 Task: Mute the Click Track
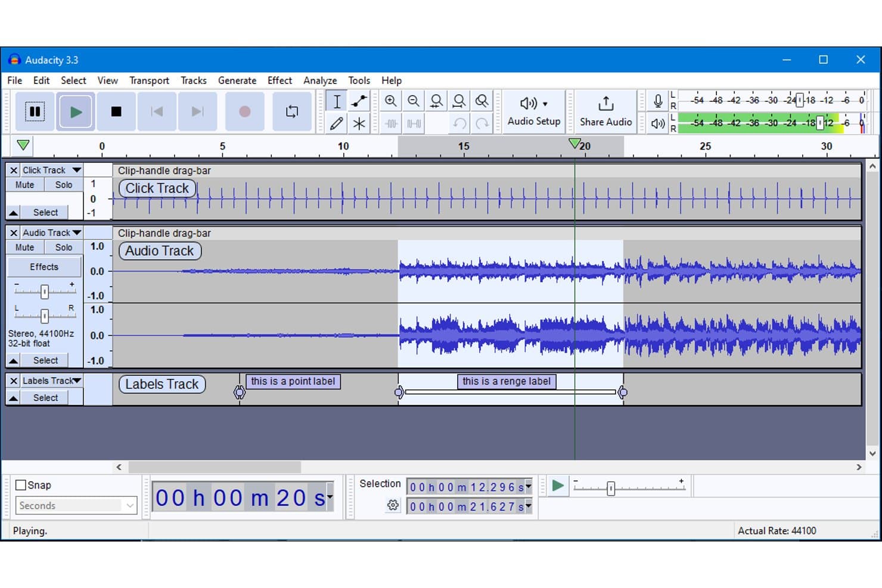click(25, 185)
